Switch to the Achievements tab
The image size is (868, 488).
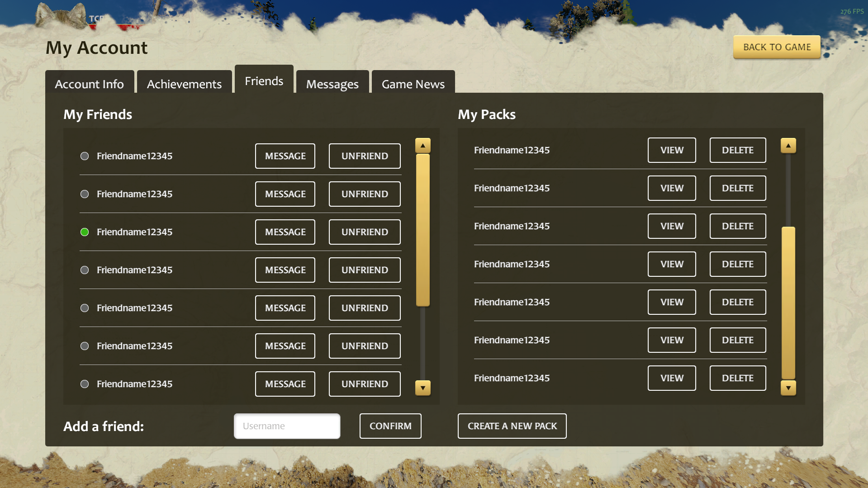click(185, 82)
